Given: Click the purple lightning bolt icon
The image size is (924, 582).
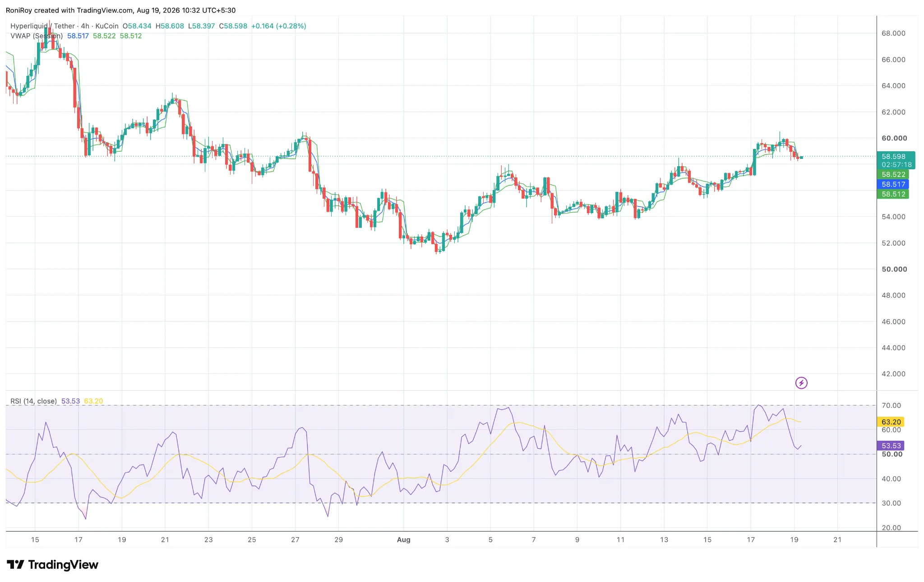Looking at the screenshot, I should (801, 383).
